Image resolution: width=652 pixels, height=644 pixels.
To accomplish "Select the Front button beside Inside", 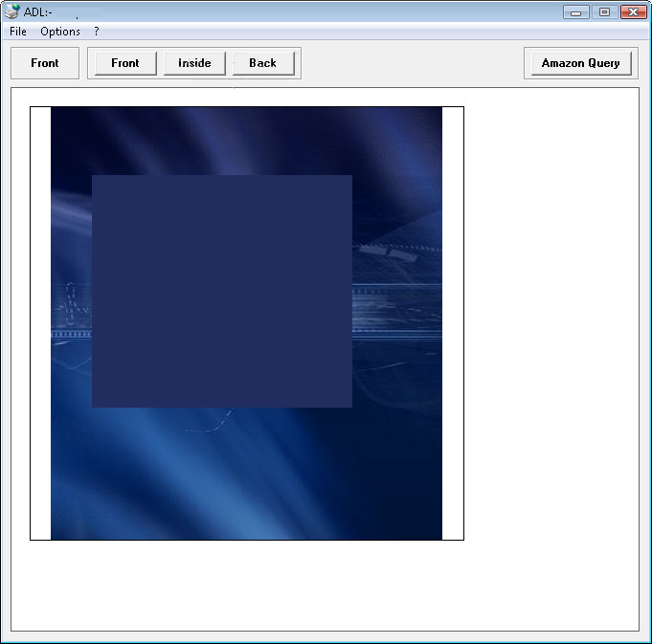I will pos(125,63).
